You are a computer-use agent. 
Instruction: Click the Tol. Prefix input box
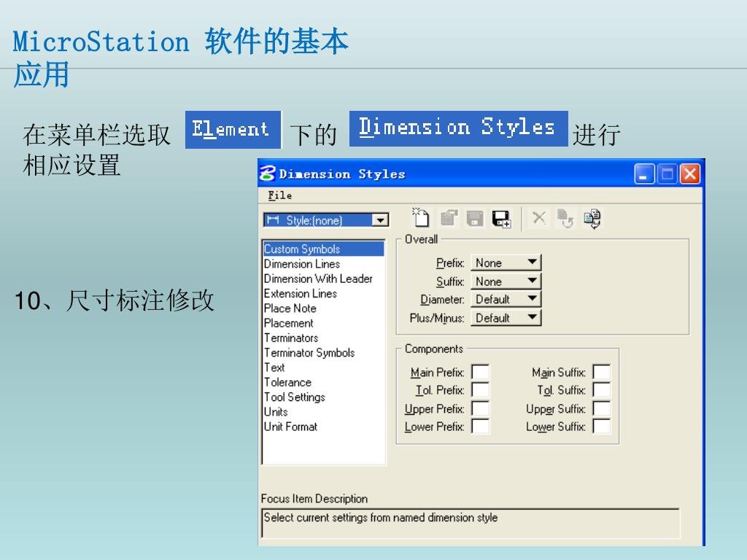point(480,390)
